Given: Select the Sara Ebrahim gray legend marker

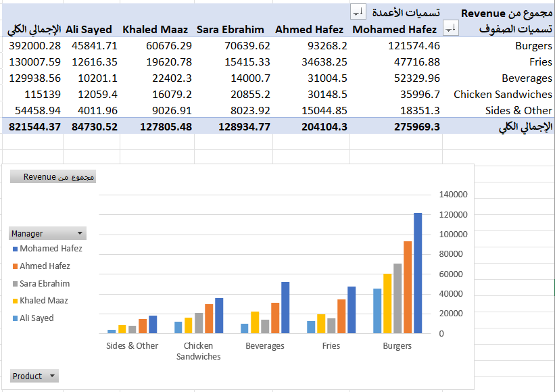Looking at the screenshot, I should coord(15,284).
